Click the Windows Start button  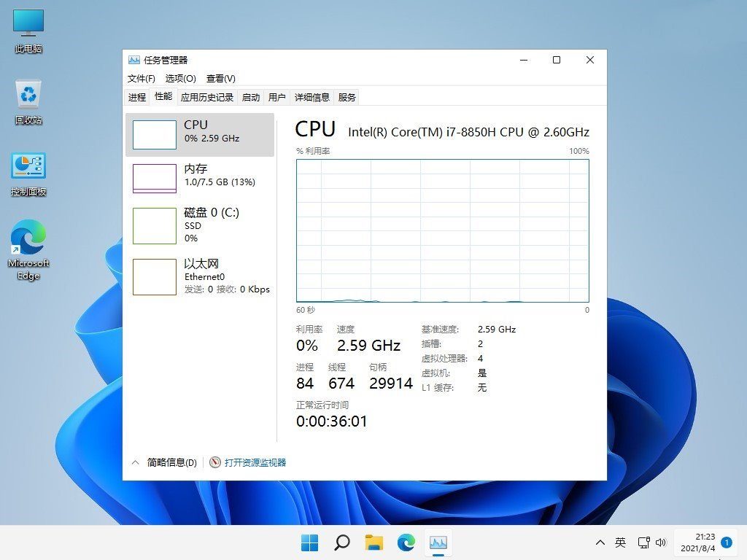pyautogui.click(x=309, y=542)
